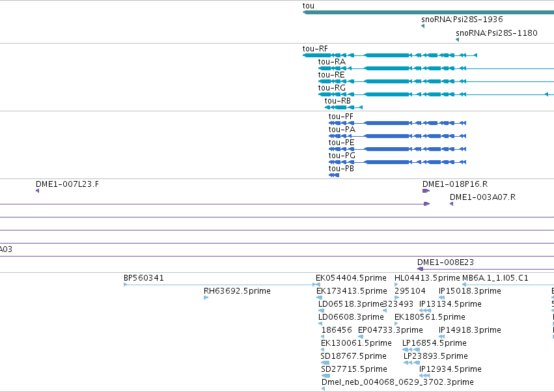The height and width of the screenshot is (392, 554).
Task: Select the tou-RG transcript label
Action: (332, 88)
